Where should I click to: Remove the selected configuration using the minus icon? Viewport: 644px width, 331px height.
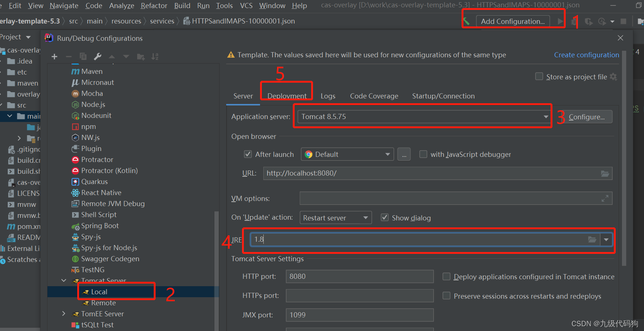tap(68, 57)
